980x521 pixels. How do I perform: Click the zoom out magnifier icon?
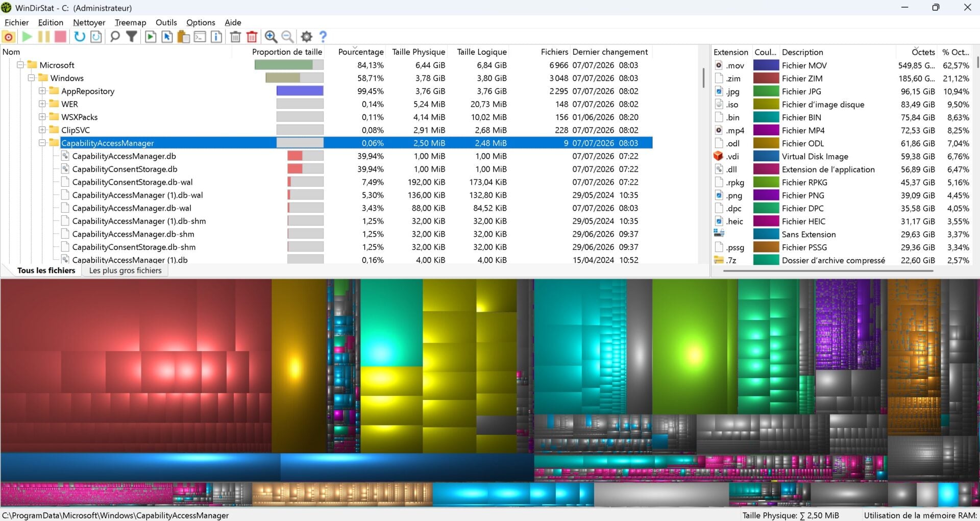[287, 37]
